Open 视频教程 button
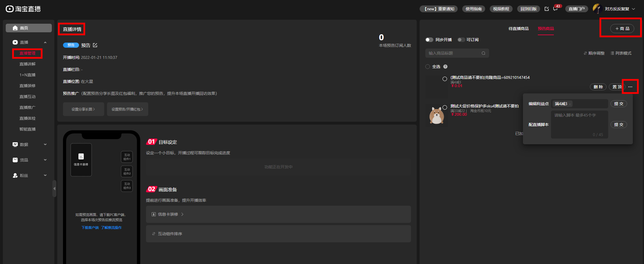Image resolution: width=644 pixels, height=264 pixels. pyautogui.click(x=501, y=9)
